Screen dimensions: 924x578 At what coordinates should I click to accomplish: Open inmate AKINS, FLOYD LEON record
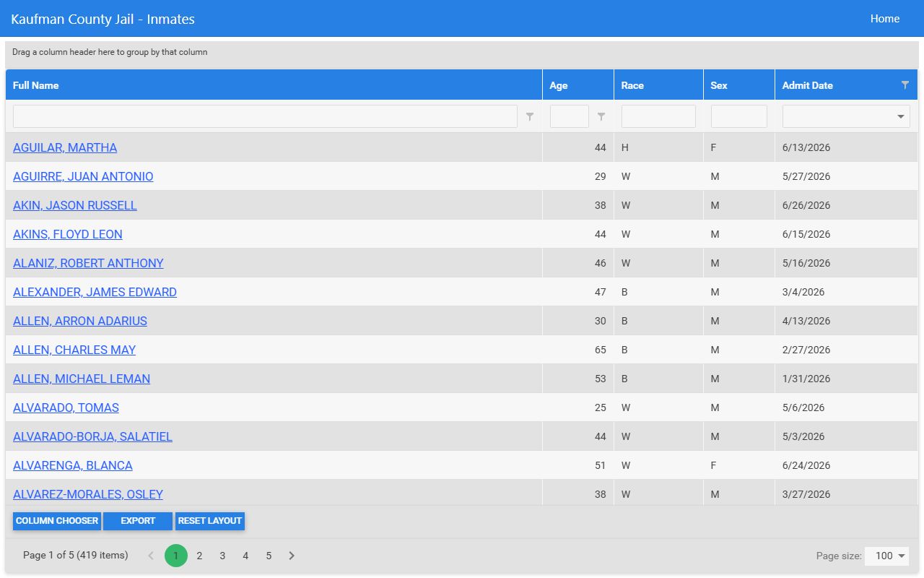pyautogui.click(x=68, y=234)
